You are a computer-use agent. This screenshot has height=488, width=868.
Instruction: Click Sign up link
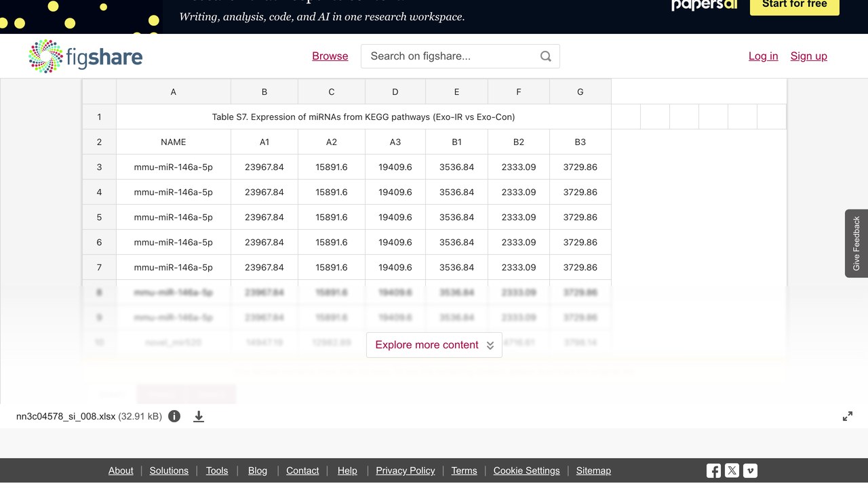(x=808, y=56)
